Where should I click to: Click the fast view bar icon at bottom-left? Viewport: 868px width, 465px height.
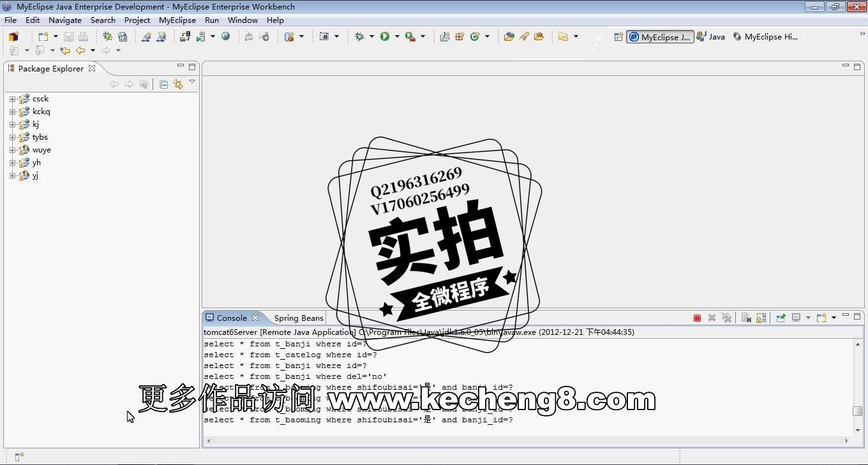[19, 456]
